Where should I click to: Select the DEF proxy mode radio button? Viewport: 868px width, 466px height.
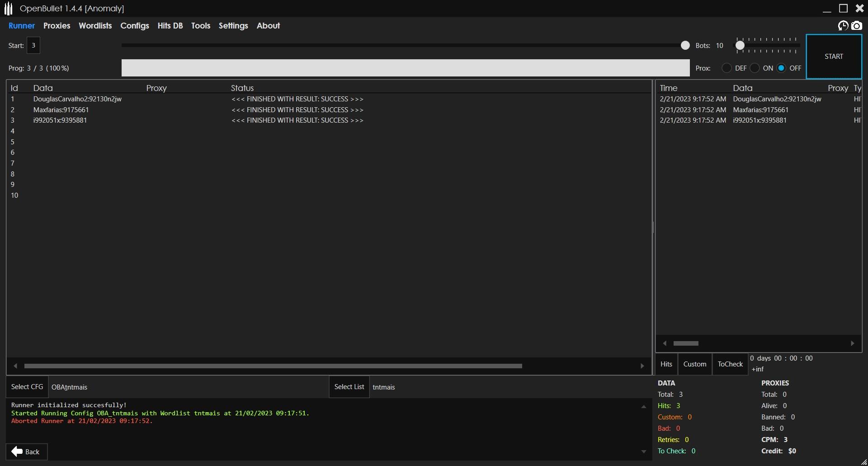[x=726, y=68]
